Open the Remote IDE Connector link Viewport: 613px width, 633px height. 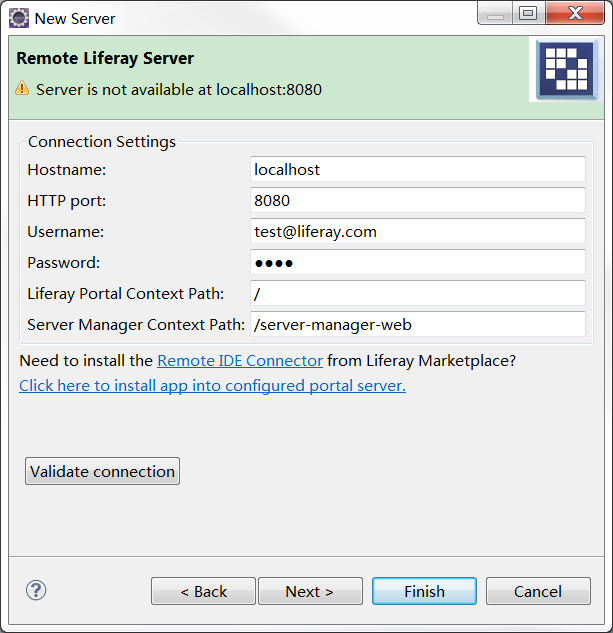click(240, 360)
